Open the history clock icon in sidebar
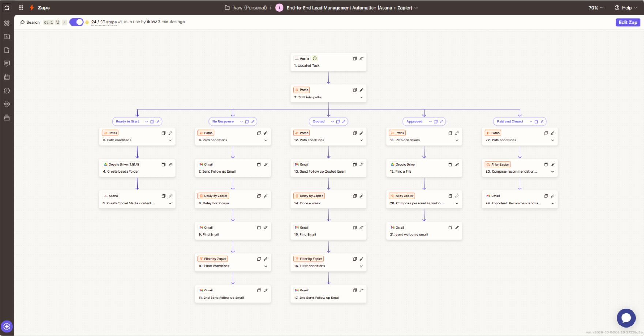Viewport: 644px width, 336px height. click(x=7, y=91)
